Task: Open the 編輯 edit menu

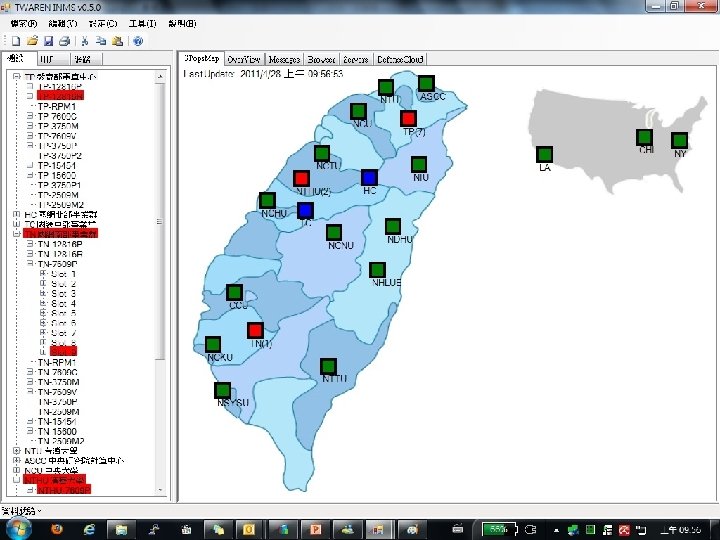Action: click(62, 23)
